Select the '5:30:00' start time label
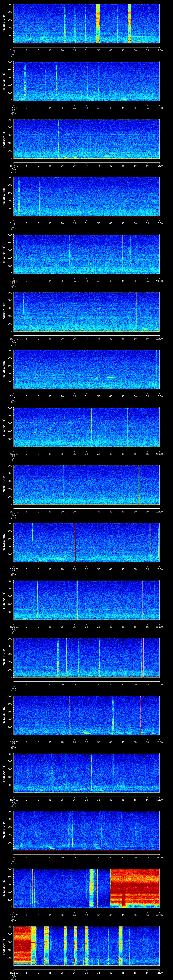The image size is (173, 980). tap(14, 858)
